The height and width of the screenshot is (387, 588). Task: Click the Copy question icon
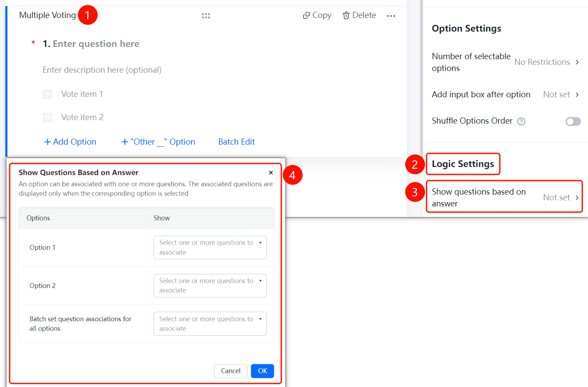306,15
